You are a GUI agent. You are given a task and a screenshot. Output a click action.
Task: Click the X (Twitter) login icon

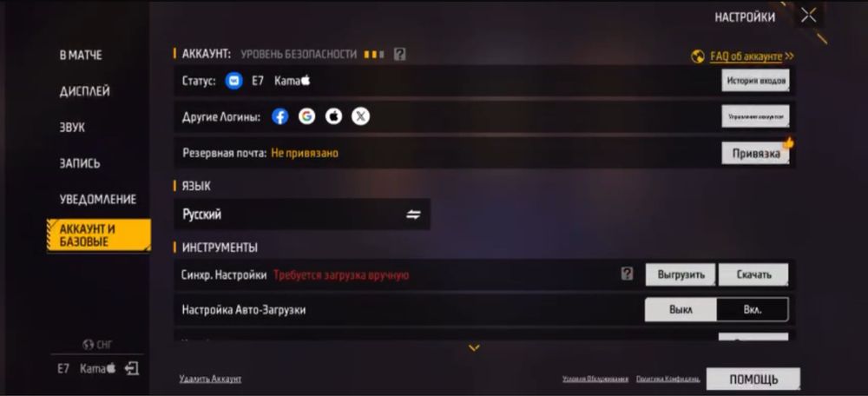[360, 116]
